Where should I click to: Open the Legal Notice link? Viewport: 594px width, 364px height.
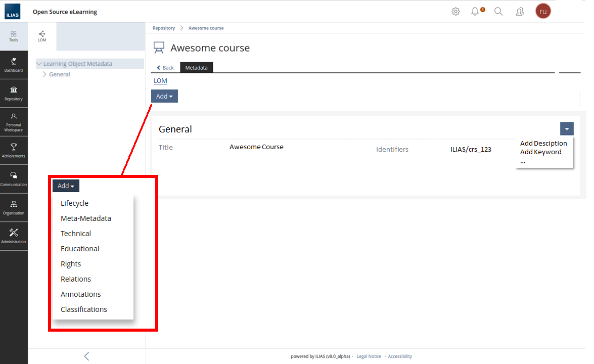click(x=369, y=356)
